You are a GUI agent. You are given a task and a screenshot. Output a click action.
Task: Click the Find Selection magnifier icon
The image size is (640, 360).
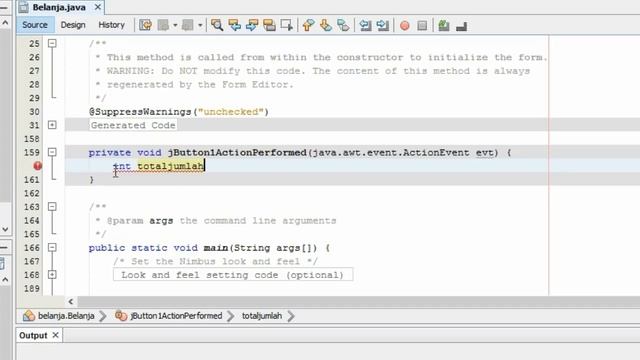click(217, 25)
